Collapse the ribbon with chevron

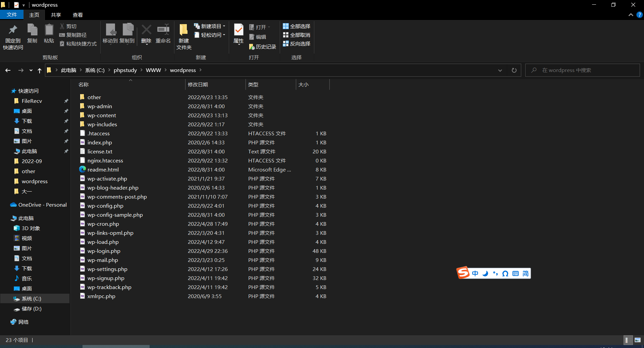click(631, 15)
